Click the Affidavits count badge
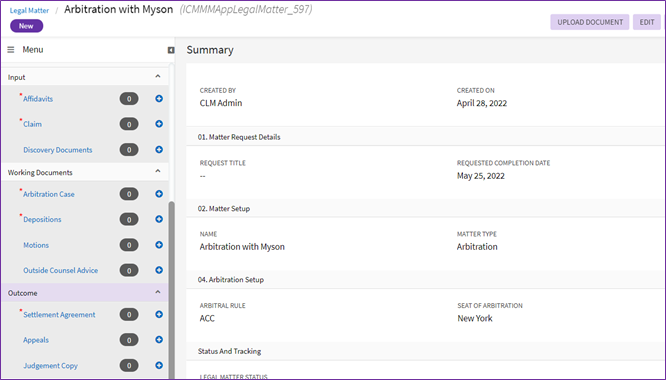 pyautogui.click(x=129, y=99)
